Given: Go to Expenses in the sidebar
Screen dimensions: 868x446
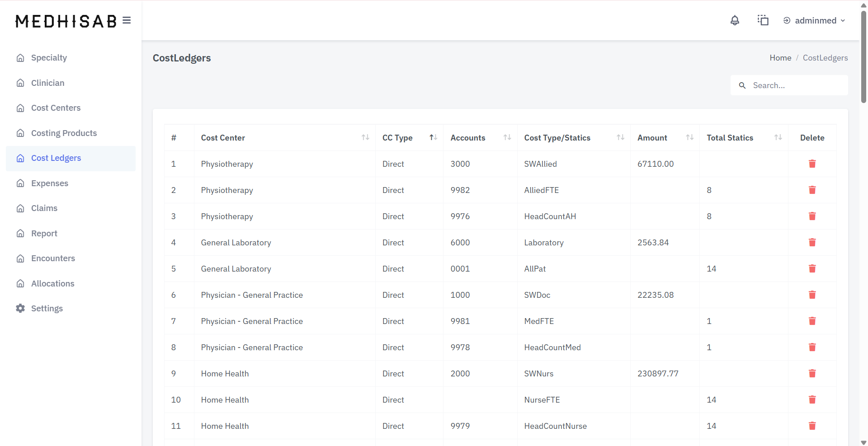Looking at the screenshot, I should [x=50, y=183].
